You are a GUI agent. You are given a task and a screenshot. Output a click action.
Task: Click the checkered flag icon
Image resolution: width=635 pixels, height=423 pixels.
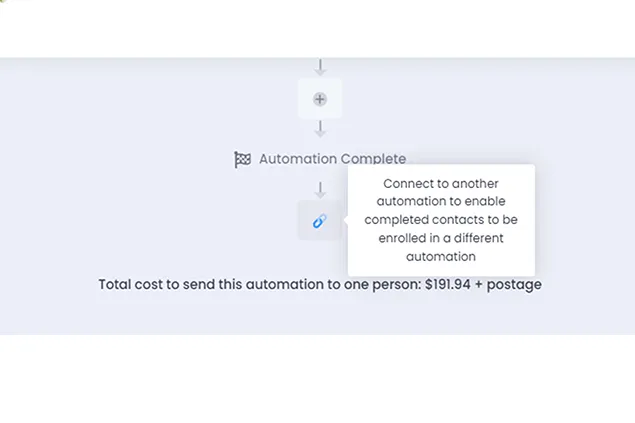point(242,159)
